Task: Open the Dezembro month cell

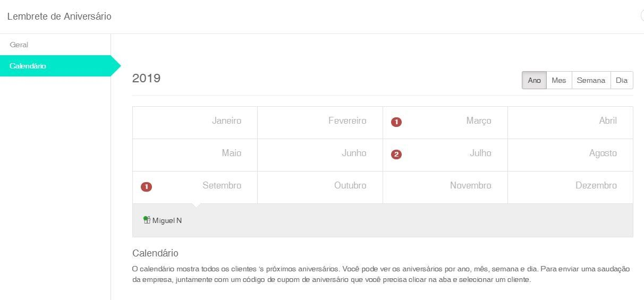Action: coord(570,187)
